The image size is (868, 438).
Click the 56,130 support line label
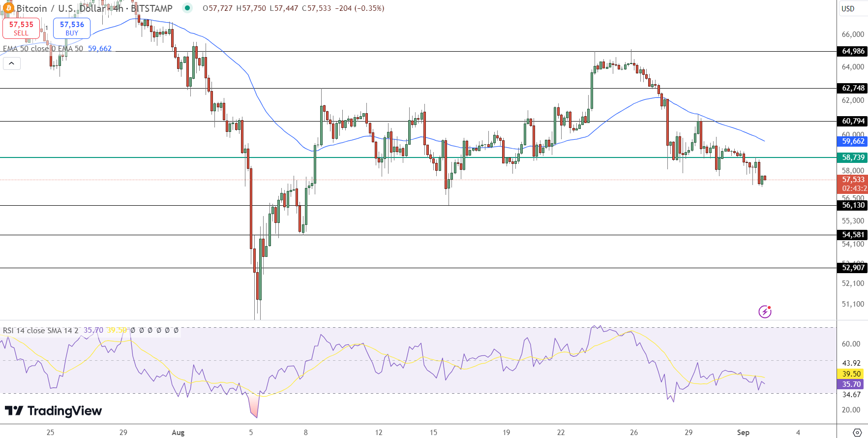(x=852, y=205)
